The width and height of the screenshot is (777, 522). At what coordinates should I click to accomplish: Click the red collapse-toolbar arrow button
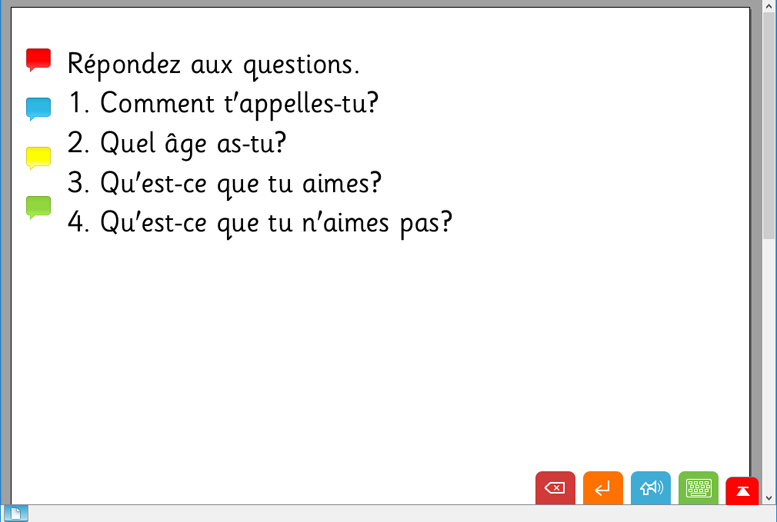coord(742,490)
